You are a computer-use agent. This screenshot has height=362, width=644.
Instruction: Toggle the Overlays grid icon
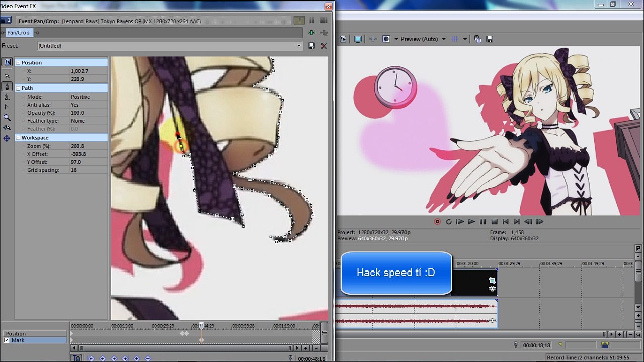[x=455, y=39]
